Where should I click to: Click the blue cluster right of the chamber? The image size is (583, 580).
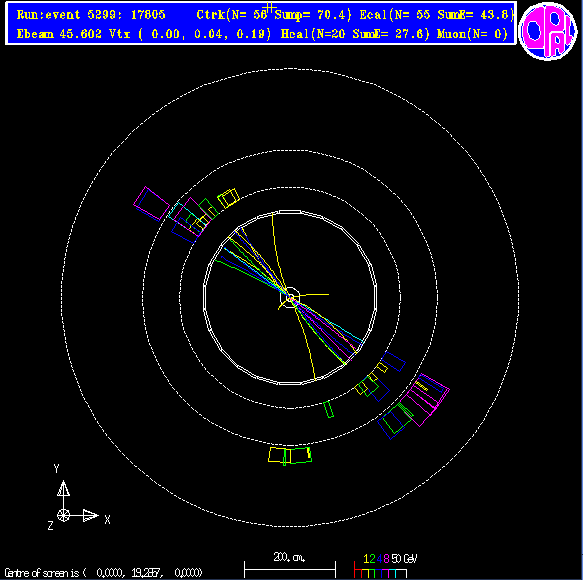pos(394,361)
